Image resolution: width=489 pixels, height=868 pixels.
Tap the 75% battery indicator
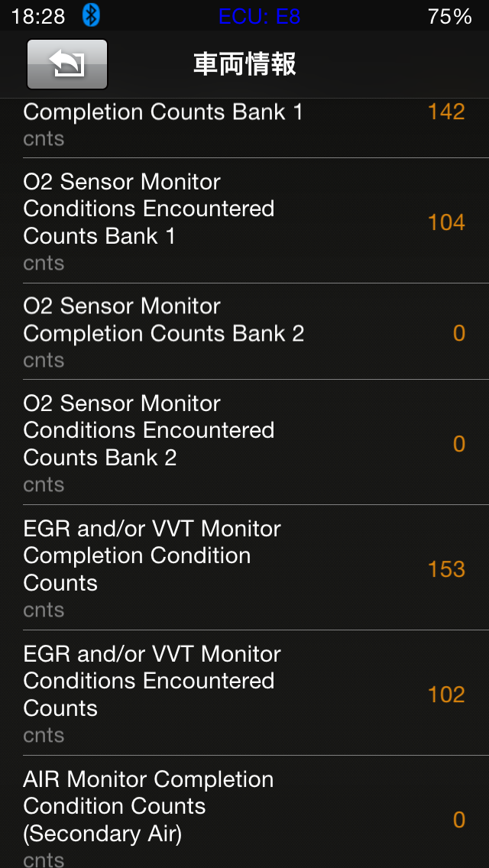449,16
